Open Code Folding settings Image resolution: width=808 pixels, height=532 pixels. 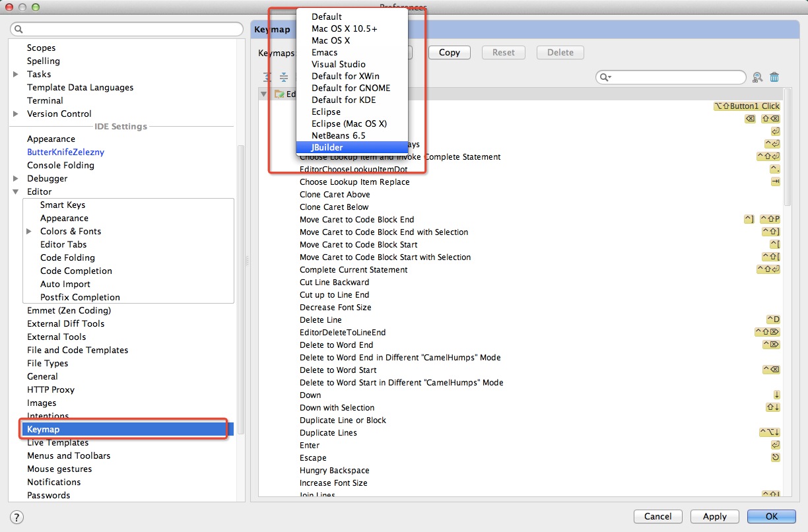(67, 257)
